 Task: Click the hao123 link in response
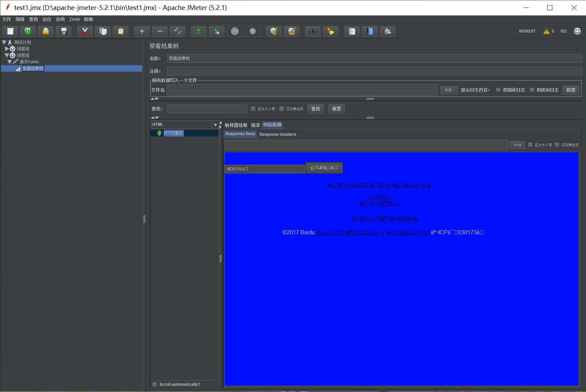tap(359, 185)
